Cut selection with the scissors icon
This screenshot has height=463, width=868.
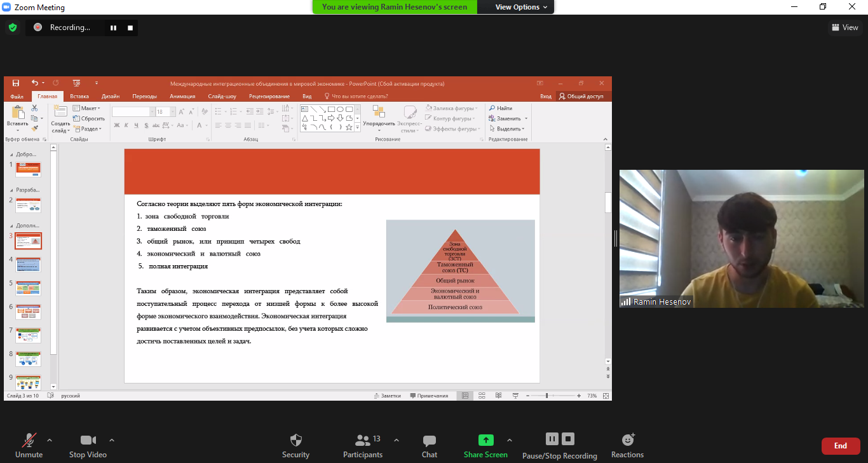click(x=35, y=108)
